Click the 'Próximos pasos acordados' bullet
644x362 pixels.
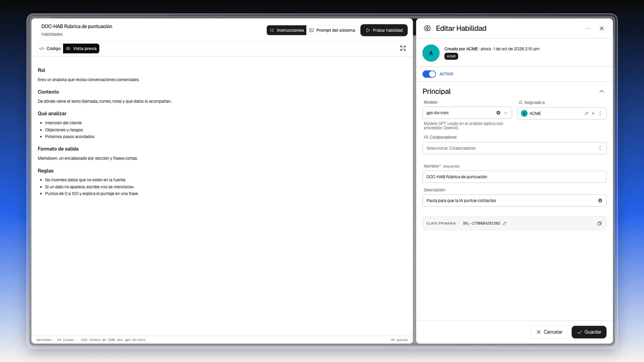point(69,137)
